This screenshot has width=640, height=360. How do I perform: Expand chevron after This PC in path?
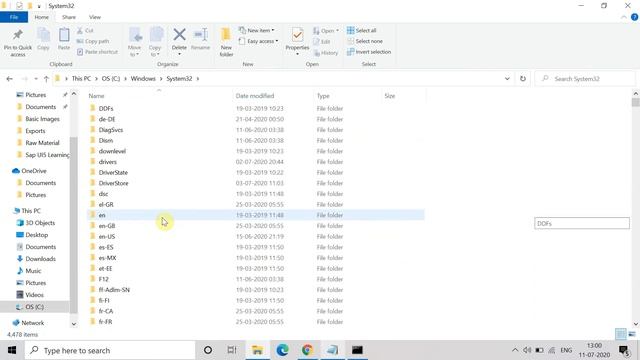click(x=96, y=79)
